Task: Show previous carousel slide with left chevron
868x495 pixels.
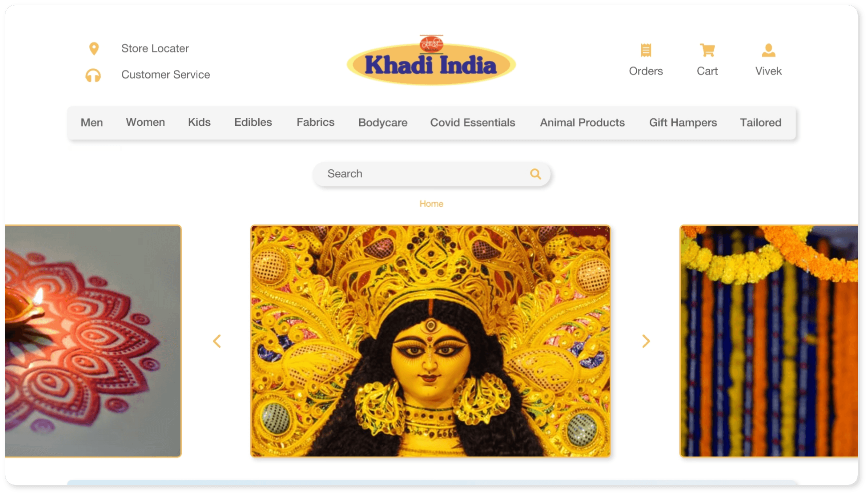Action: 217,341
